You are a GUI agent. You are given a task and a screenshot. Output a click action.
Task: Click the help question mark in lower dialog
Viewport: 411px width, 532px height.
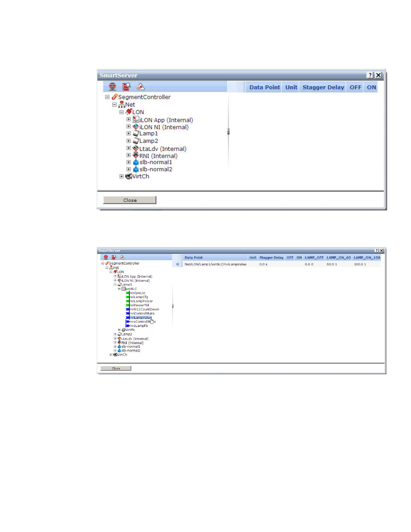[x=377, y=251]
